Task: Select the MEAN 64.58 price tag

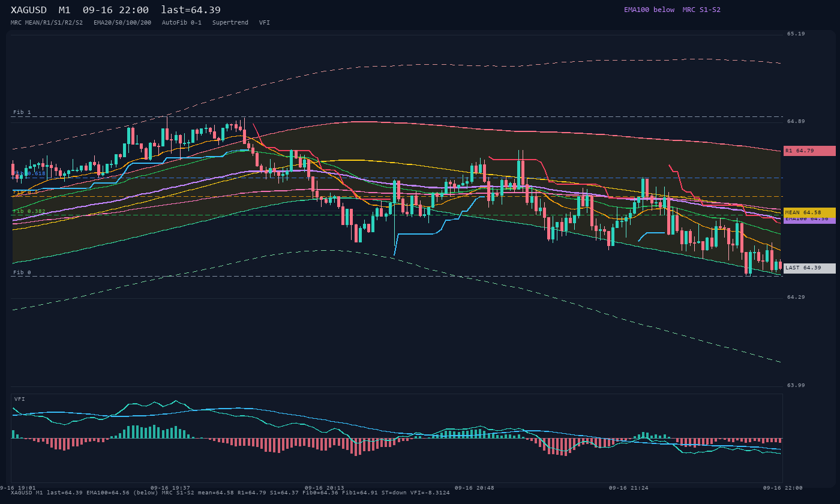Action: [x=809, y=212]
